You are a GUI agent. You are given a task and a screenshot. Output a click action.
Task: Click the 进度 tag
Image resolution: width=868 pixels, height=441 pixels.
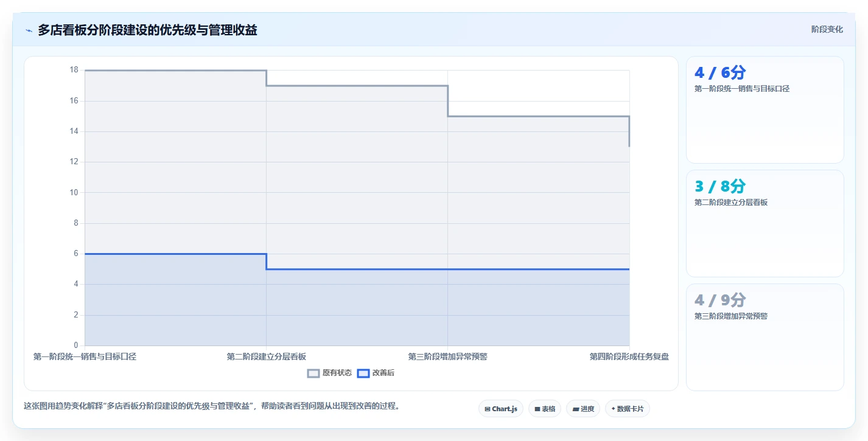(x=583, y=409)
